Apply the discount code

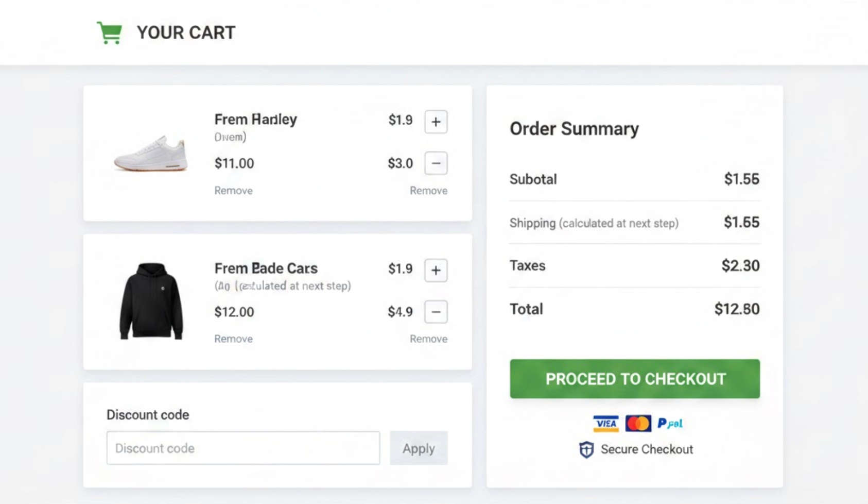tap(419, 448)
